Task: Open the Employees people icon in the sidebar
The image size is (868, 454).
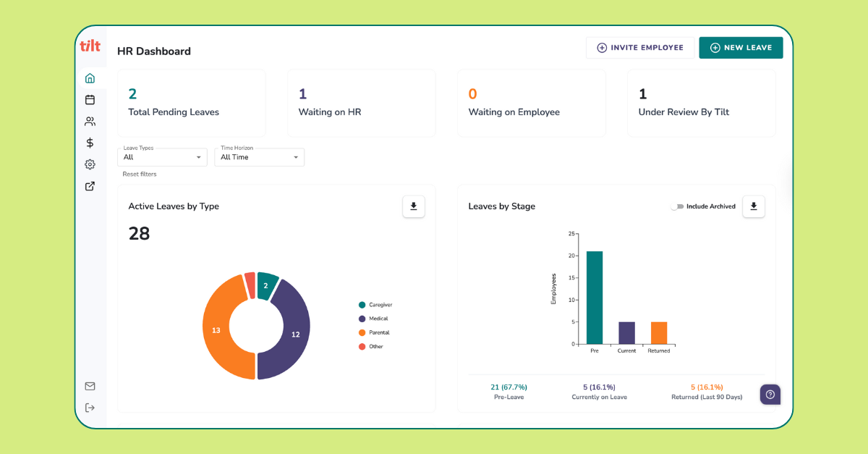Action: 90,121
